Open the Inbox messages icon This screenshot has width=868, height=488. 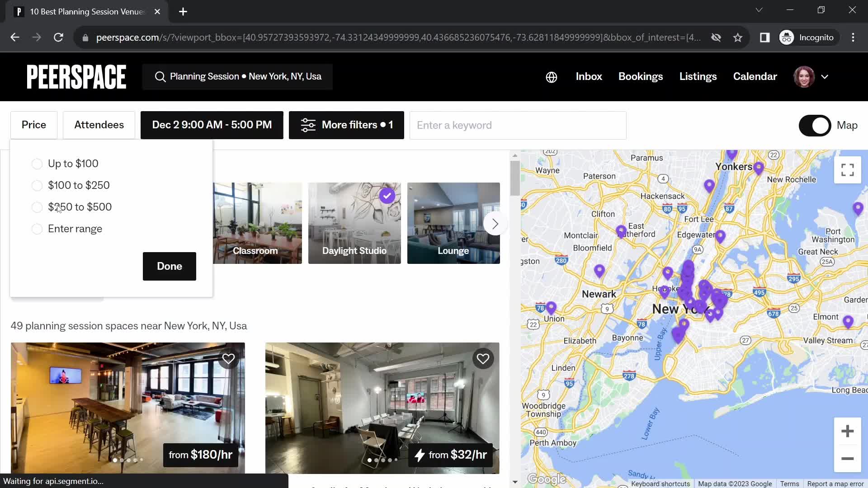(589, 76)
